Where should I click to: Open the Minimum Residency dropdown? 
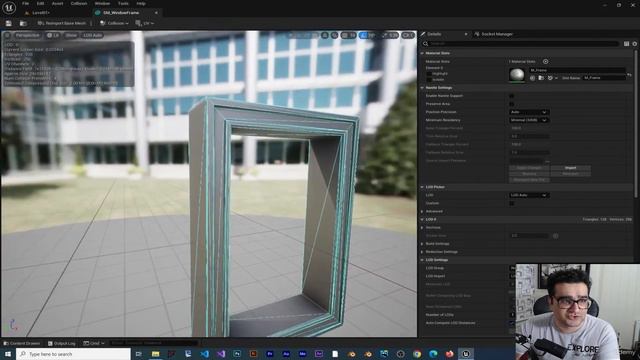tap(529, 120)
